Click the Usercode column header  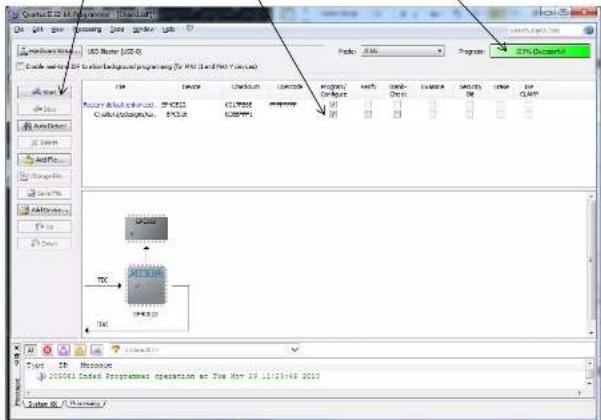pyautogui.click(x=290, y=87)
